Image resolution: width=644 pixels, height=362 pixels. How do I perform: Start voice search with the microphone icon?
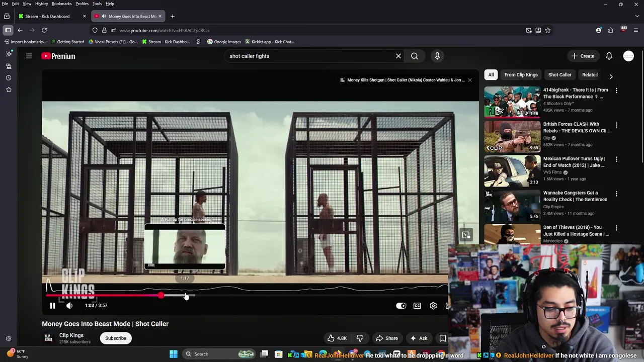point(437,56)
